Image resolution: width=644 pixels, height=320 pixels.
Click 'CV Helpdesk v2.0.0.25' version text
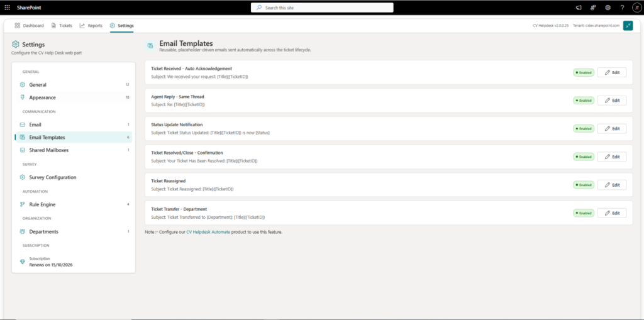tap(550, 26)
